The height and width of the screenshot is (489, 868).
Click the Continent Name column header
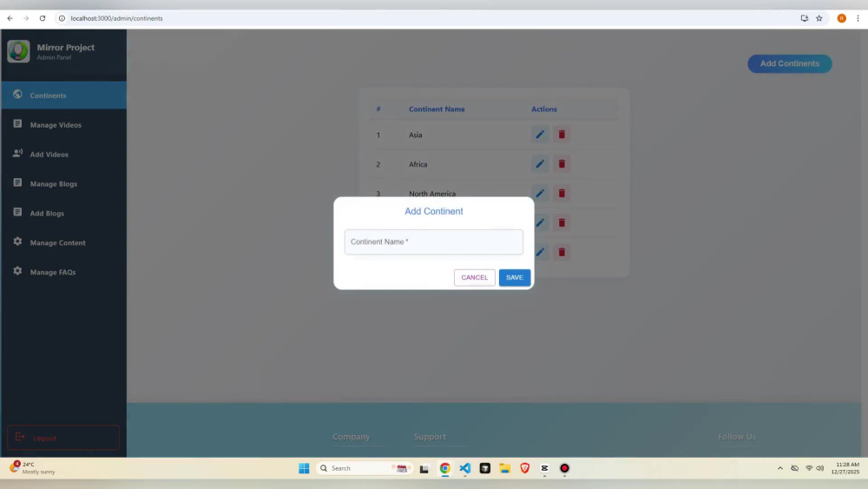coord(437,109)
